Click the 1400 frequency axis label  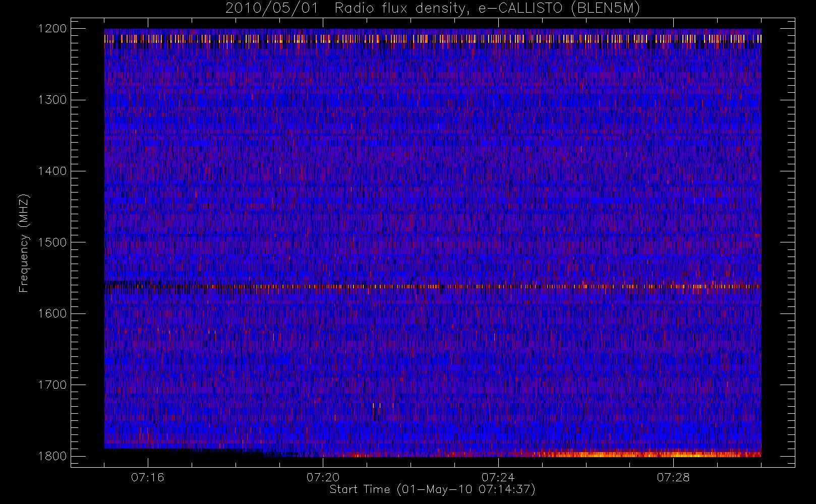pyautogui.click(x=52, y=171)
